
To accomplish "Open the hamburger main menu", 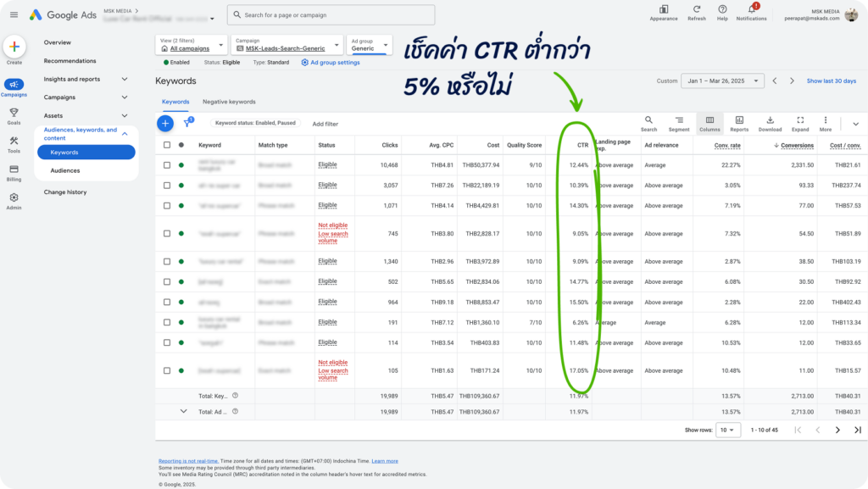I will click(14, 15).
